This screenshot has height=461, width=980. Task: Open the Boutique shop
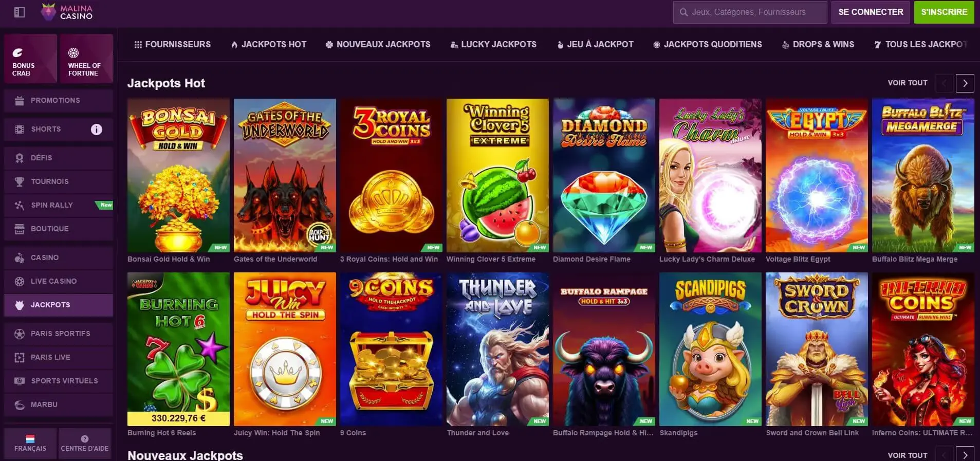[59, 229]
